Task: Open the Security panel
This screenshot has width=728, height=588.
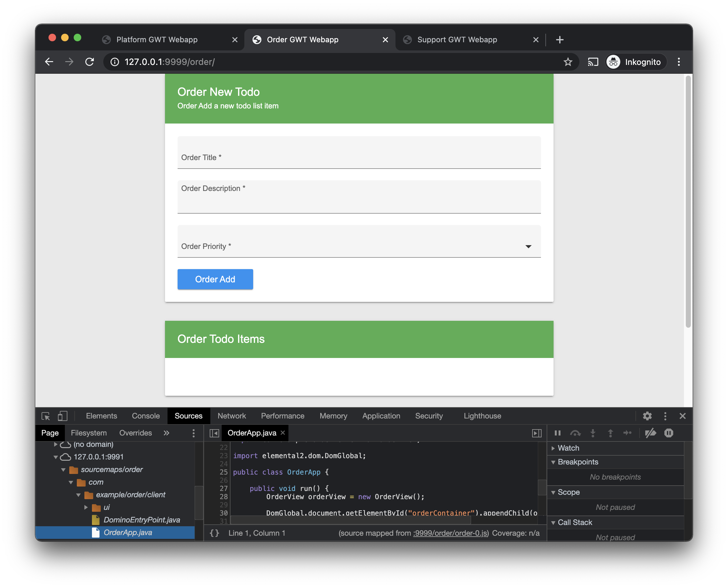Action: point(429,416)
